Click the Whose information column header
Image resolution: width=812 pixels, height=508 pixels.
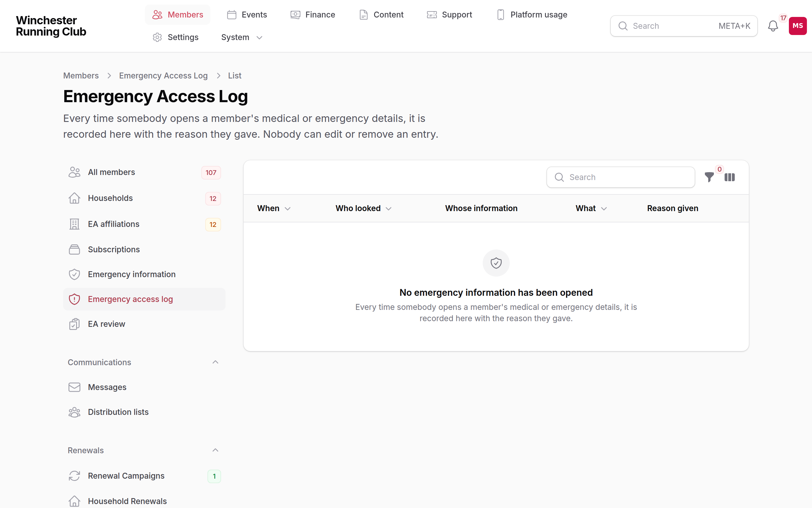point(481,208)
